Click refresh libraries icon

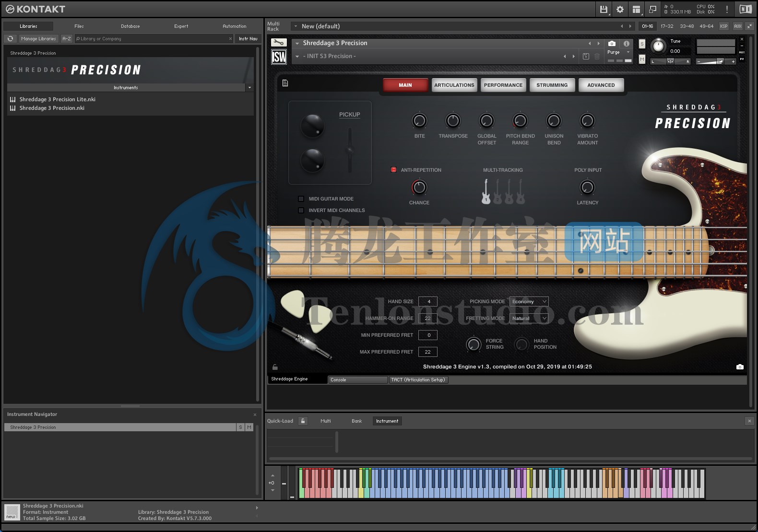point(10,38)
